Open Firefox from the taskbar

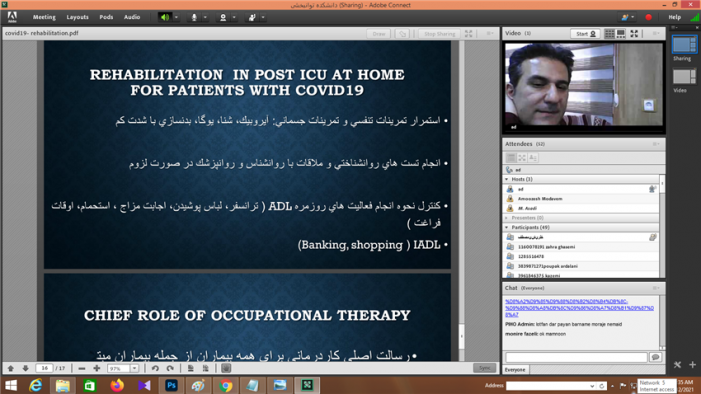pyautogui.click(x=118, y=385)
